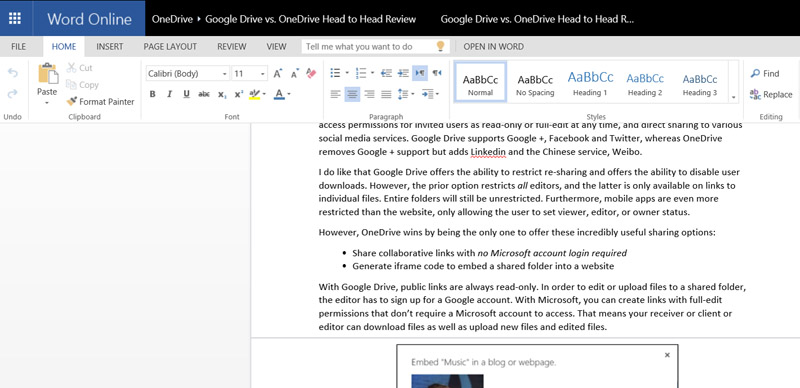Open the Numbering dropdown arrow
Viewport: 800px width, 388px height.
(372, 73)
